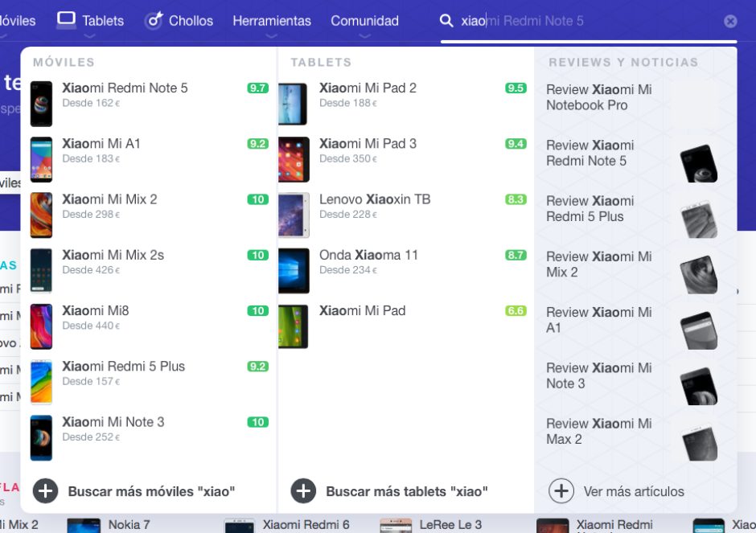
Task: Click Review Xiaomi Mi Note 3 thumbnail image
Action: 699,386
